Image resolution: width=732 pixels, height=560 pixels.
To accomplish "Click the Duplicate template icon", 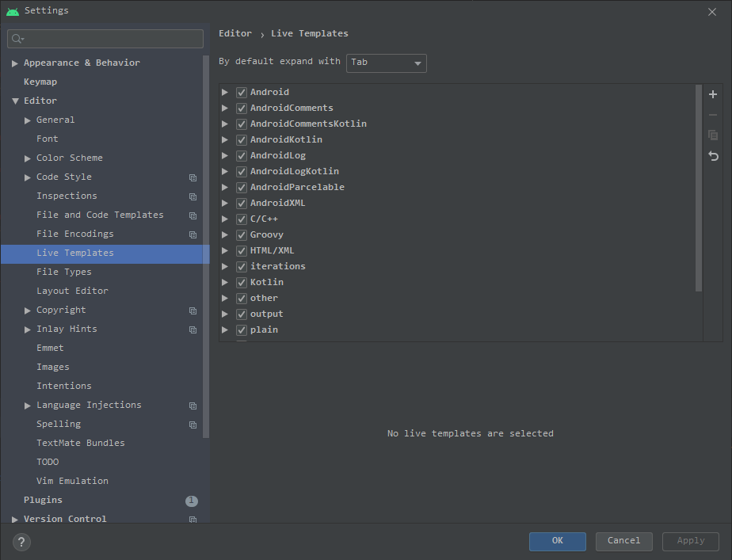I will [x=712, y=135].
